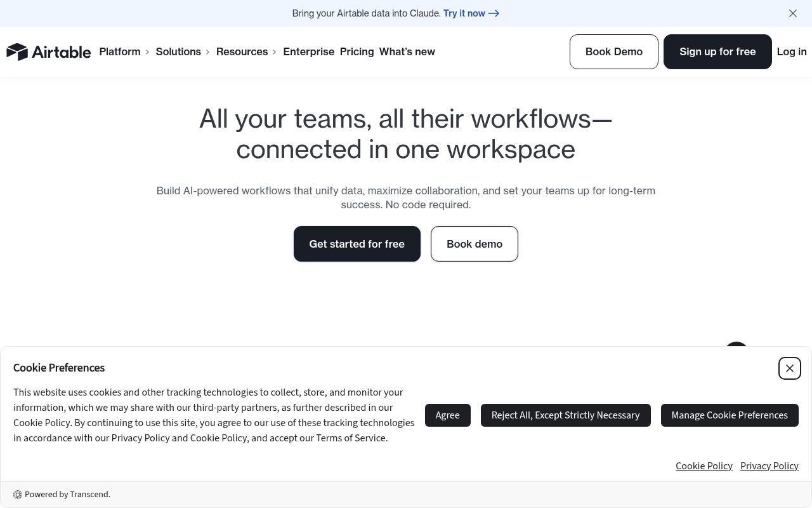
Task: Open Manage Cookie Preferences
Action: [730, 415]
